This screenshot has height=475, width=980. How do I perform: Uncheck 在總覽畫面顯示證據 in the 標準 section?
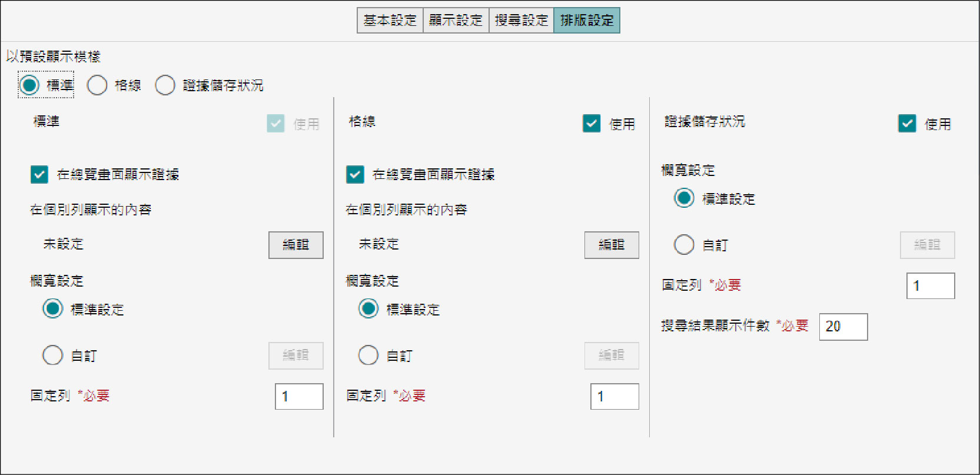click(x=39, y=175)
